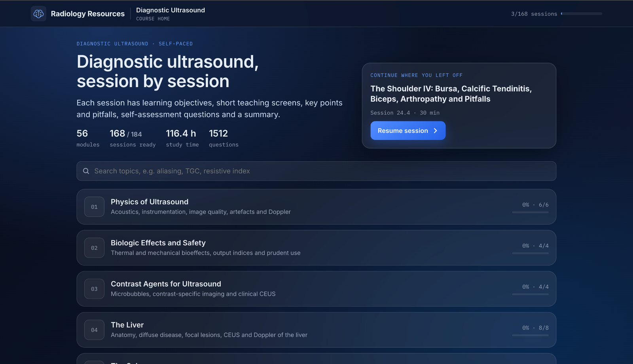Click the Resume session button

(408, 131)
